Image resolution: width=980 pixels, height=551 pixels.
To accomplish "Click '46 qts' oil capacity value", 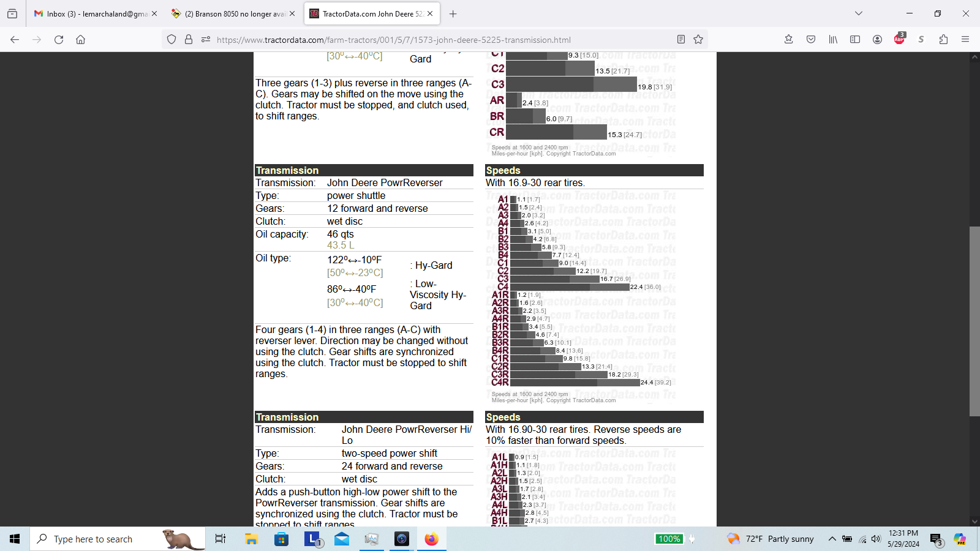I will tap(341, 234).
